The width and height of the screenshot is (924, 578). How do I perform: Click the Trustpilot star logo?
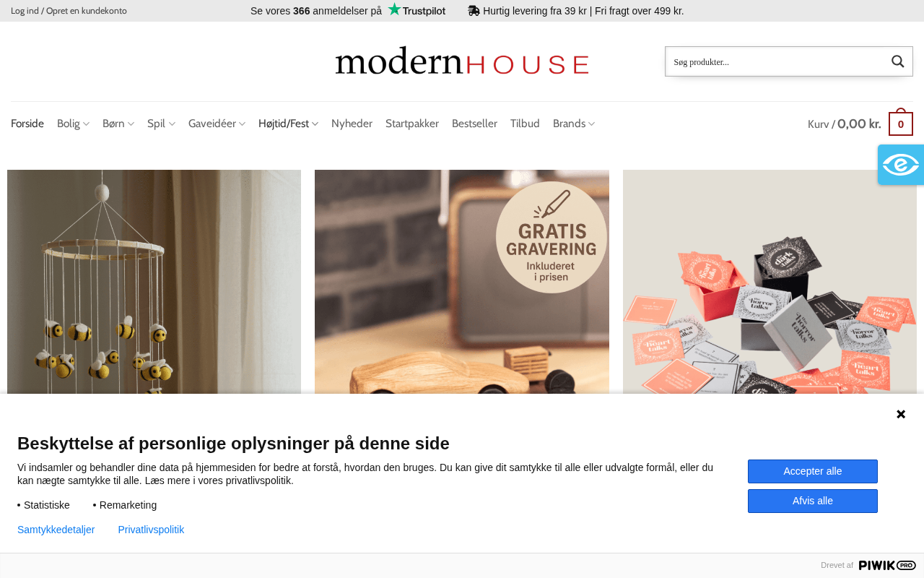[x=417, y=10]
